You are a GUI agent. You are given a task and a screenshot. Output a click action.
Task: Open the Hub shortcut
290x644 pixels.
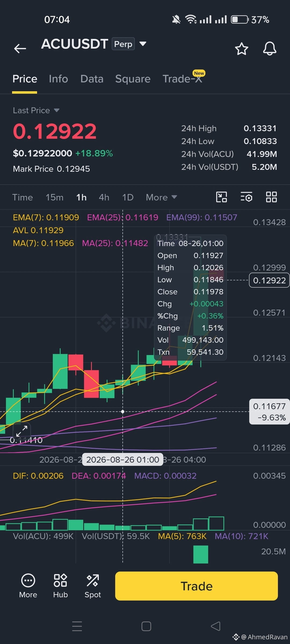pyautogui.click(x=60, y=586)
